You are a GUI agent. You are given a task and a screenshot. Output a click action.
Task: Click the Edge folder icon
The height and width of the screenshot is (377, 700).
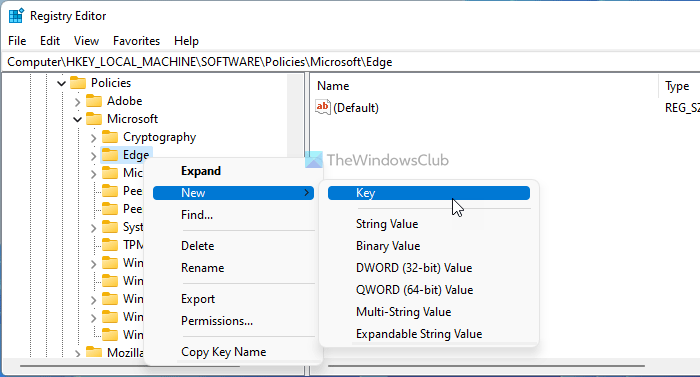[110, 155]
